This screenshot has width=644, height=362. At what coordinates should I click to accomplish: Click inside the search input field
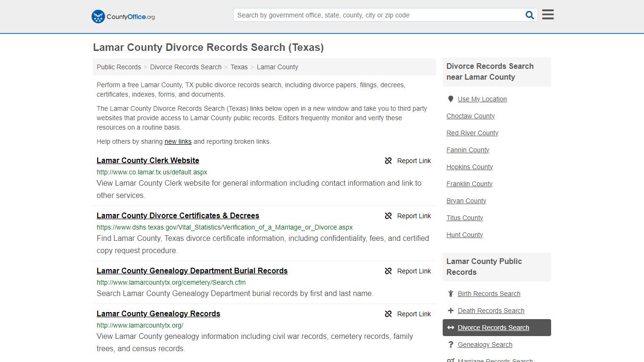pyautogui.click(x=377, y=15)
